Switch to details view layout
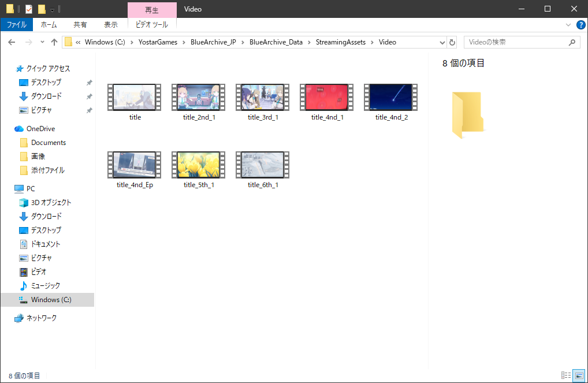This screenshot has width=588, height=383. (x=566, y=375)
